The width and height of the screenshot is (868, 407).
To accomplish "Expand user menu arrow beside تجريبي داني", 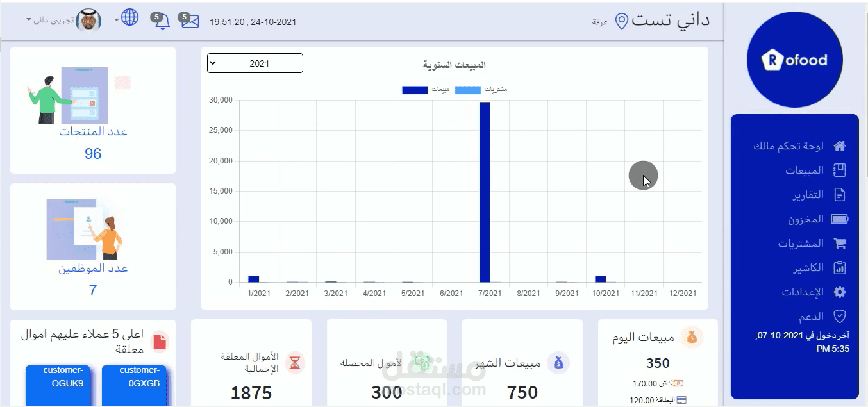I will click(x=29, y=20).
